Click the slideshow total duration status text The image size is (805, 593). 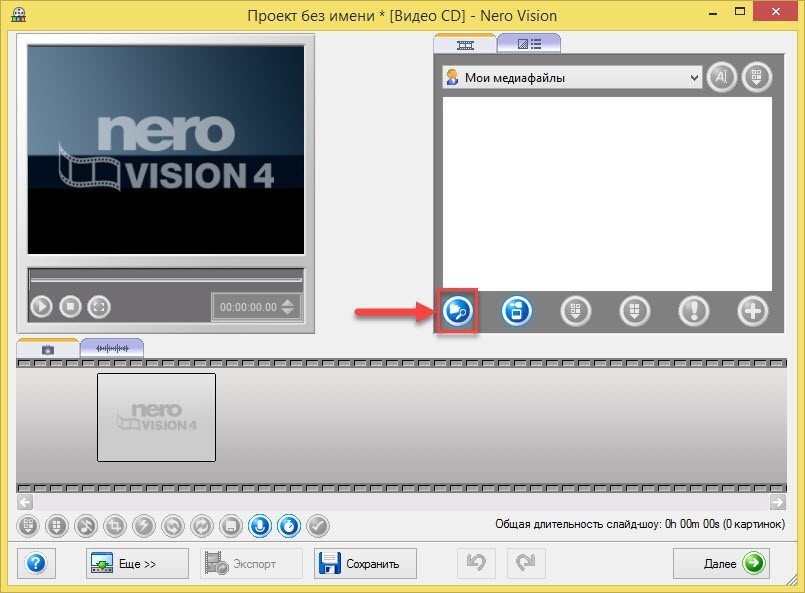click(x=640, y=524)
